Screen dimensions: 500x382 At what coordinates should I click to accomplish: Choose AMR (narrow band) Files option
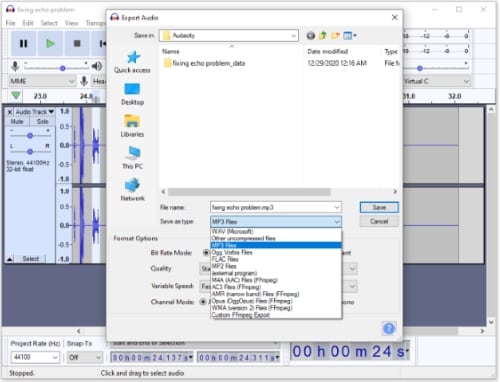click(276, 294)
